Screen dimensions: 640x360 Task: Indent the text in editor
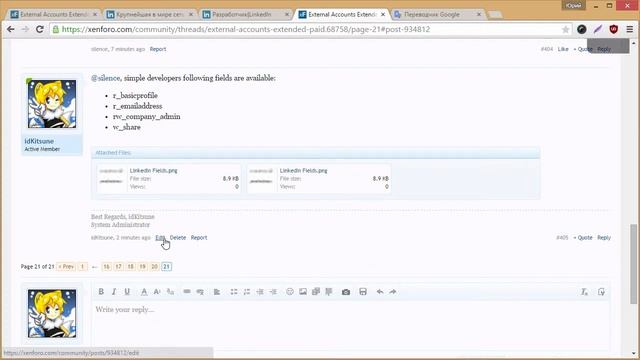coord(273,291)
